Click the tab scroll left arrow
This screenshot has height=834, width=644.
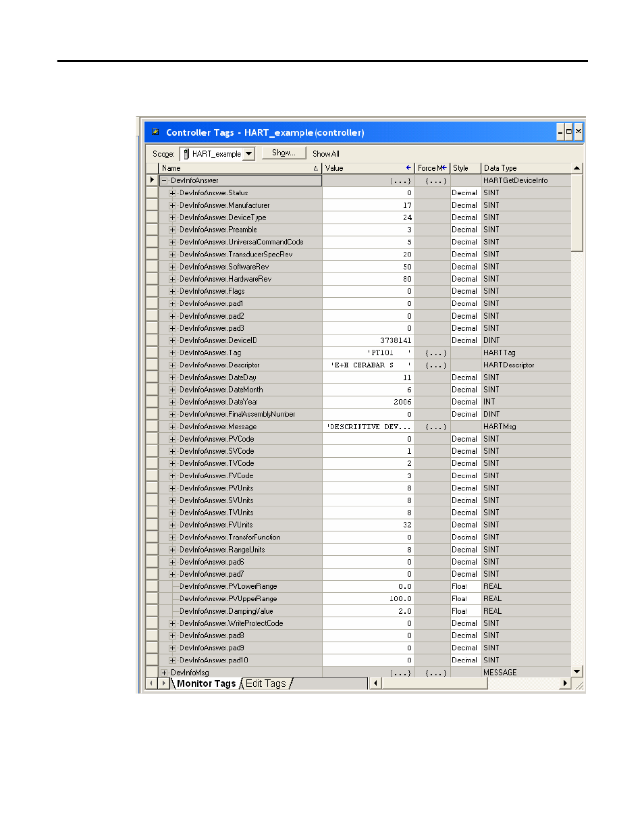coord(151,683)
